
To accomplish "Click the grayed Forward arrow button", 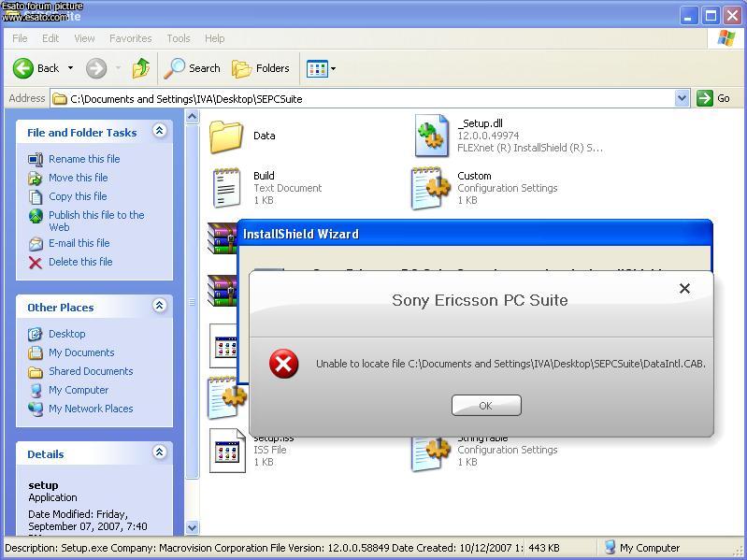I will pyautogui.click(x=96, y=68).
